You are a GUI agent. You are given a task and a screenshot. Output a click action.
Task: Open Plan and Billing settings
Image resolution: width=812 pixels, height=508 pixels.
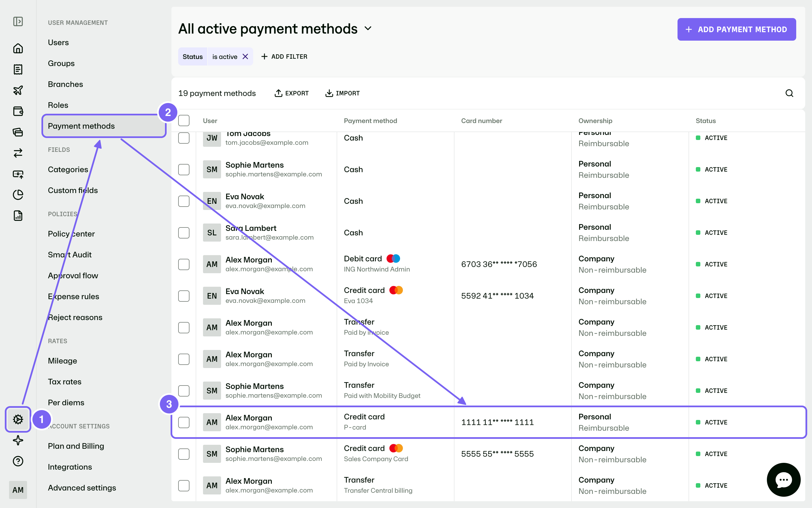76,446
